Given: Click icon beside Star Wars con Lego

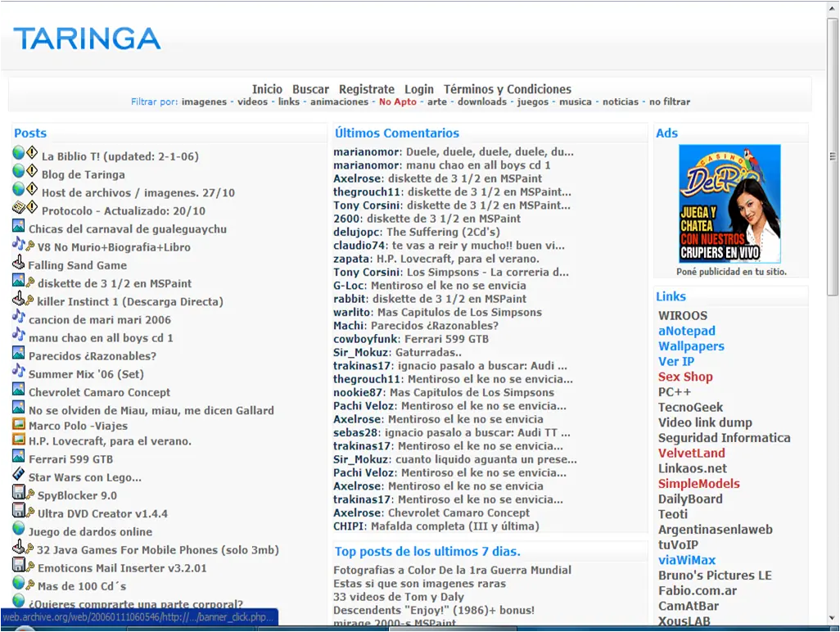Looking at the screenshot, I should (19, 475).
